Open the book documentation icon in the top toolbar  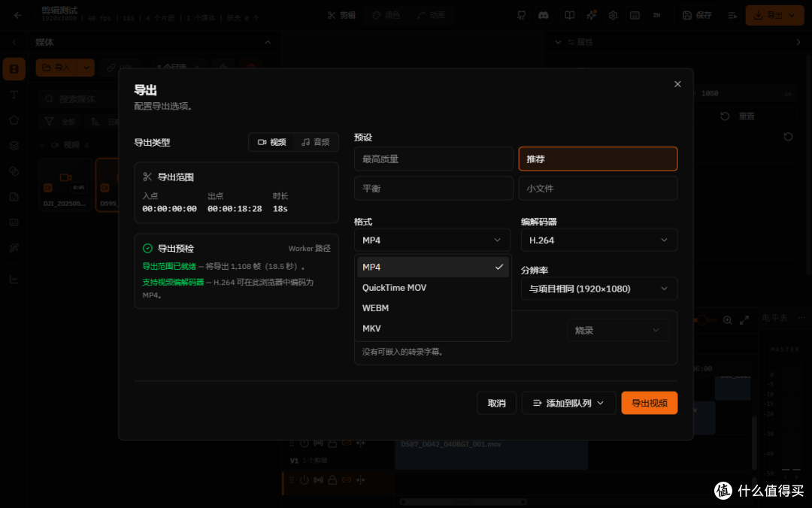click(x=570, y=15)
